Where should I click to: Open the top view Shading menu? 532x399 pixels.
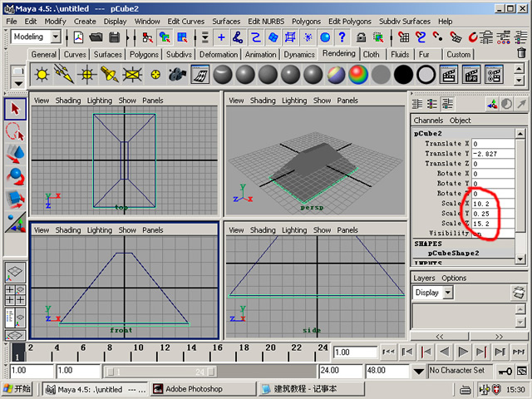pos(68,101)
